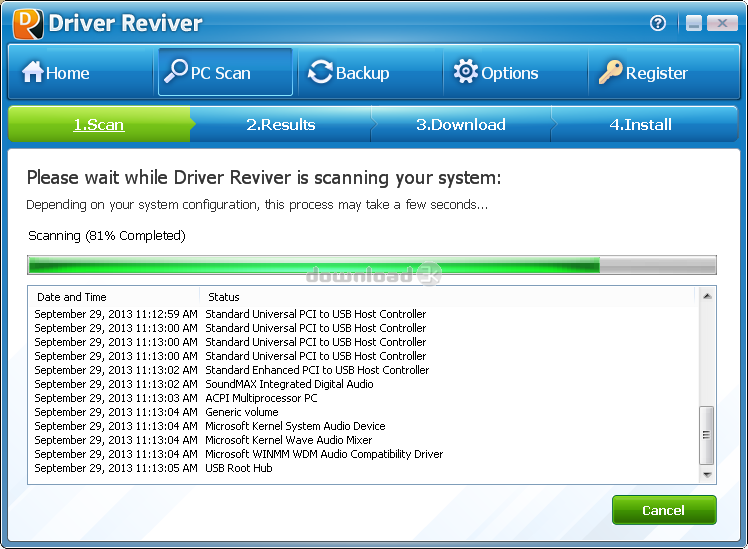This screenshot has width=748, height=549.
Task: Click the scroll down arrow of log list
Action: [x=707, y=475]
